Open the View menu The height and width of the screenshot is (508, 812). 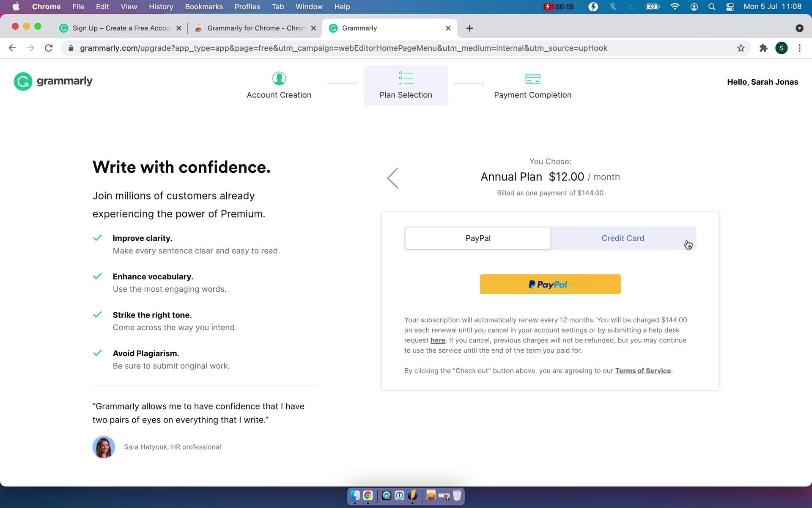(x=129, y=7)
